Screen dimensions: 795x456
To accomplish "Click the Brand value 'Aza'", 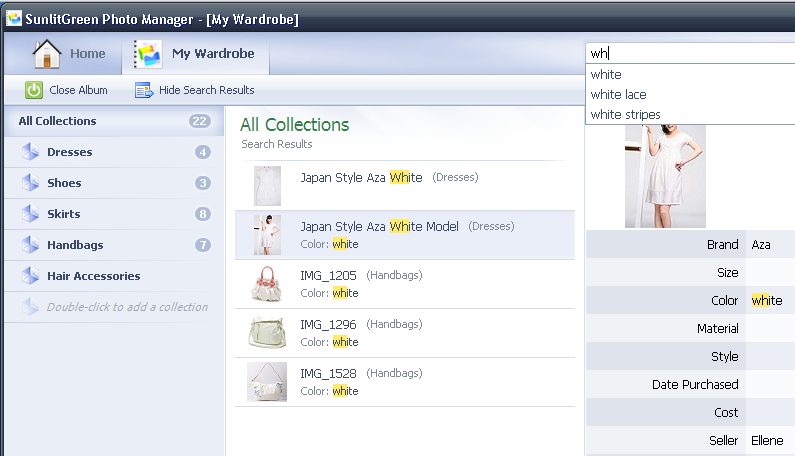I will click(761, 244).
